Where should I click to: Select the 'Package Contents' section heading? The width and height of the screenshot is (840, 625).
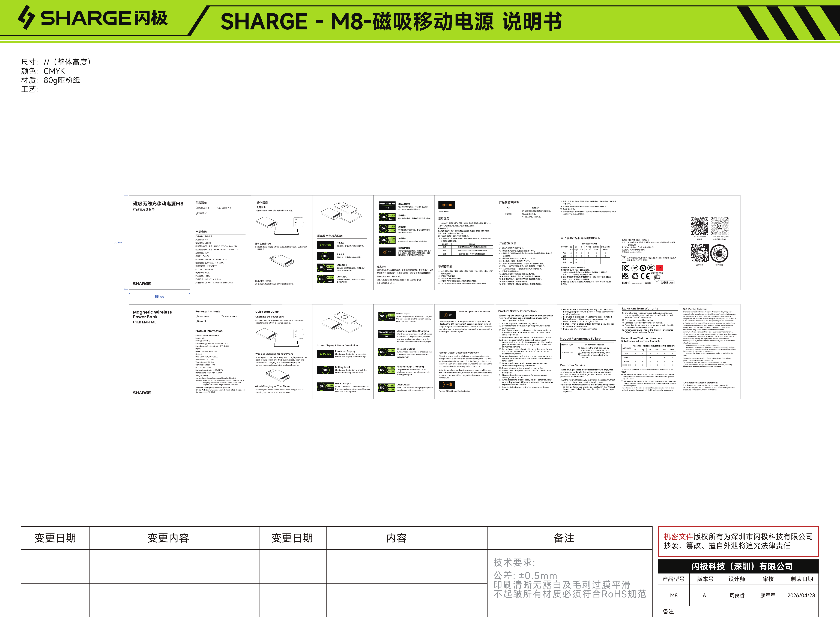pos(208,311)
